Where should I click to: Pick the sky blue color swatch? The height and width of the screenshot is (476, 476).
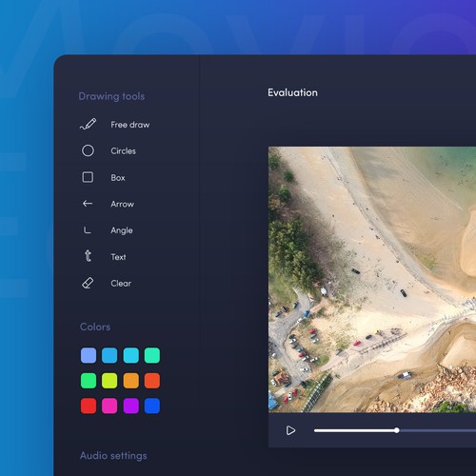(x=109, y=355)
